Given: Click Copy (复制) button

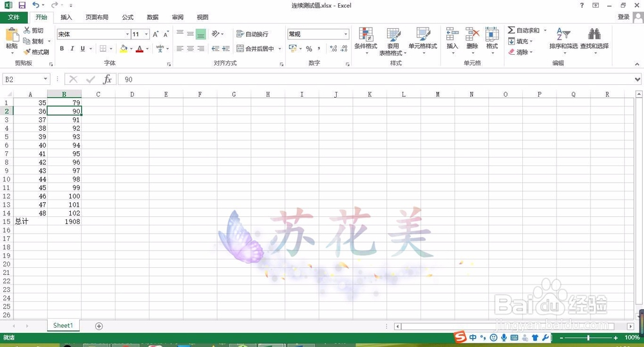Looking at the screenshot, I should (33, 41).
